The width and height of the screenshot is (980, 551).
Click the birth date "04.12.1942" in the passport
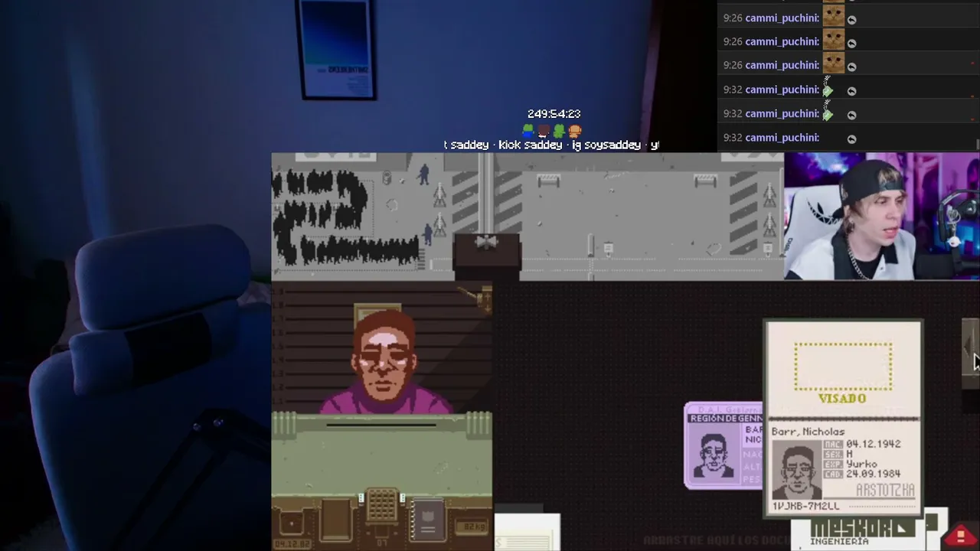coord(873,444)
